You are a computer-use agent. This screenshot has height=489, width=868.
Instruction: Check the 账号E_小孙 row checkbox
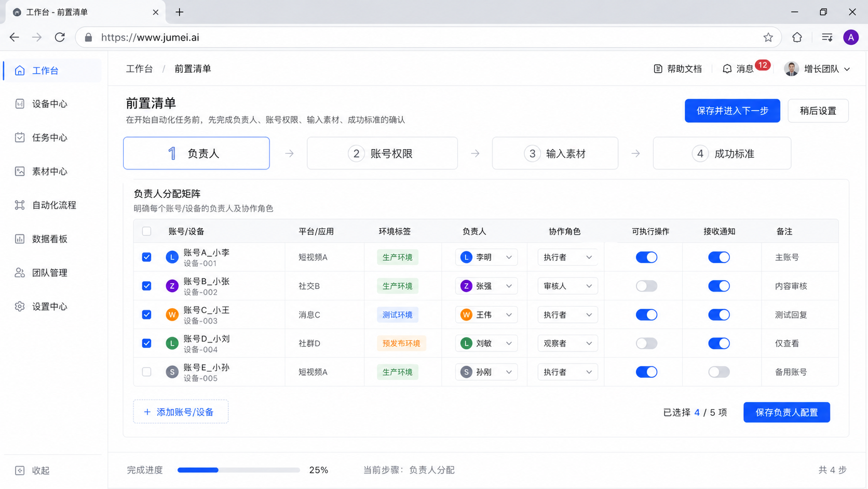pos(147,372)
